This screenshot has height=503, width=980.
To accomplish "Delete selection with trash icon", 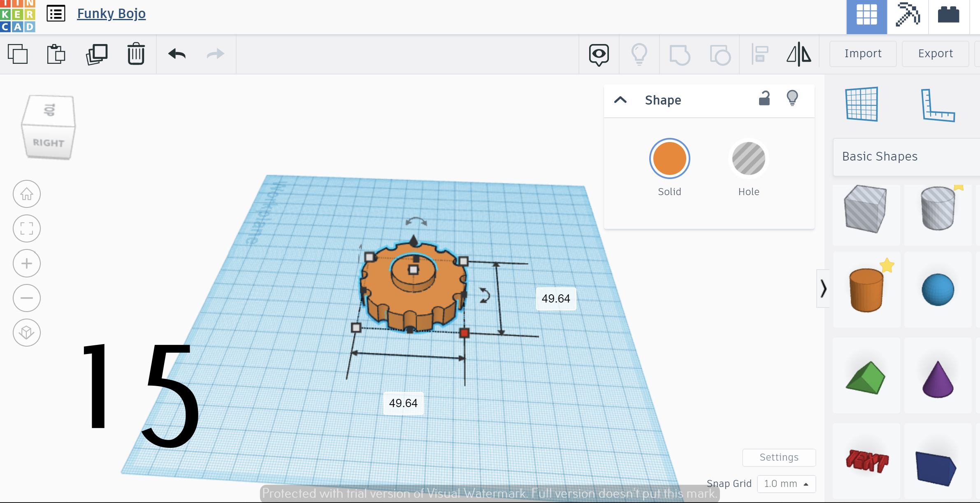I will point(136,54).
